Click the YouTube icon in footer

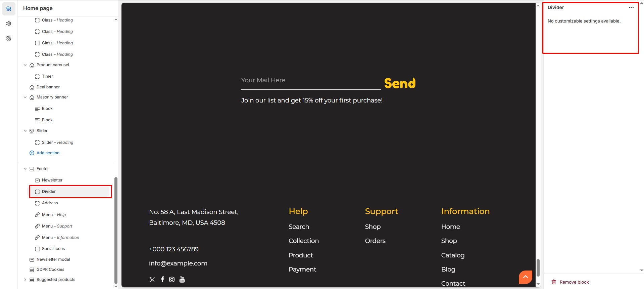click(182, 280)
